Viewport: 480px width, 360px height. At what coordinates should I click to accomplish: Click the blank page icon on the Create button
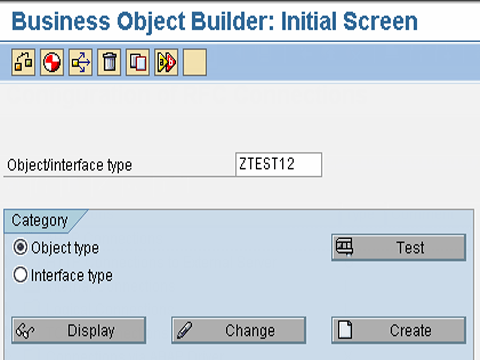click(345, 330)
